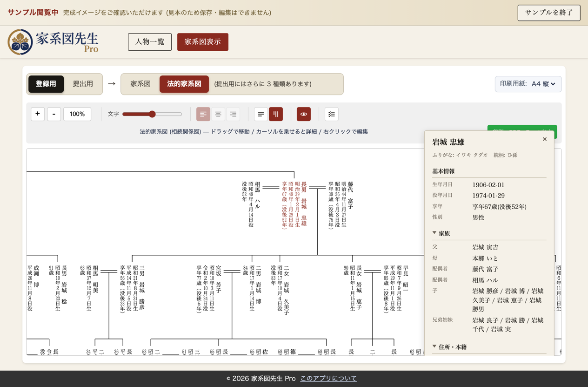Click death date value 1974-01-29
The height and width of the screenshot is (387, 588).
tap(488, 196)
